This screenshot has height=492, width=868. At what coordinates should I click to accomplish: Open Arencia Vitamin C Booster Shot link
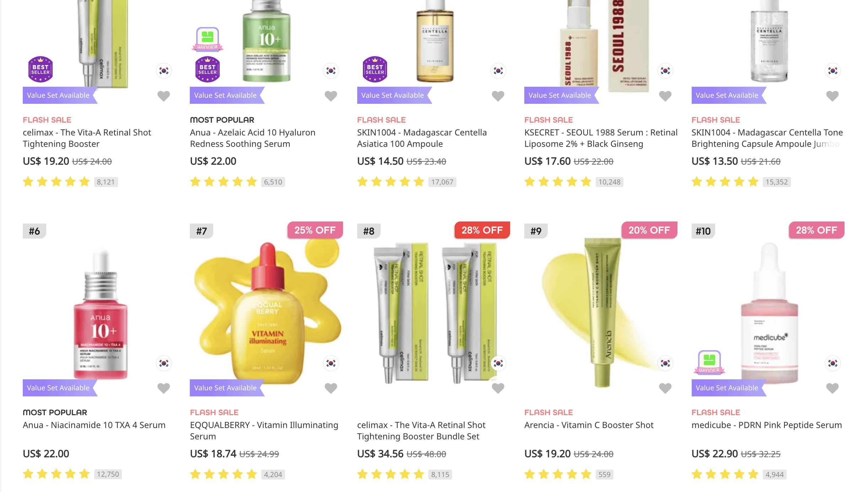589,425
